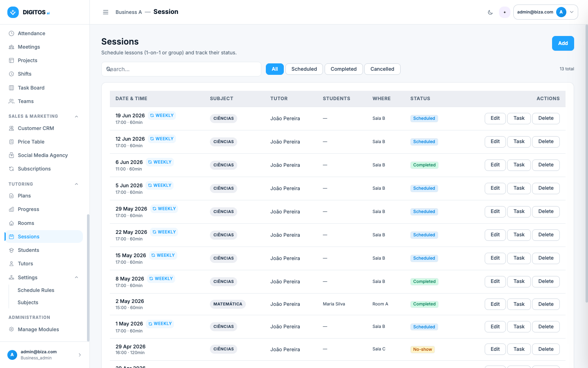Open the admin@biza.com account dropdown

[546, 12]
